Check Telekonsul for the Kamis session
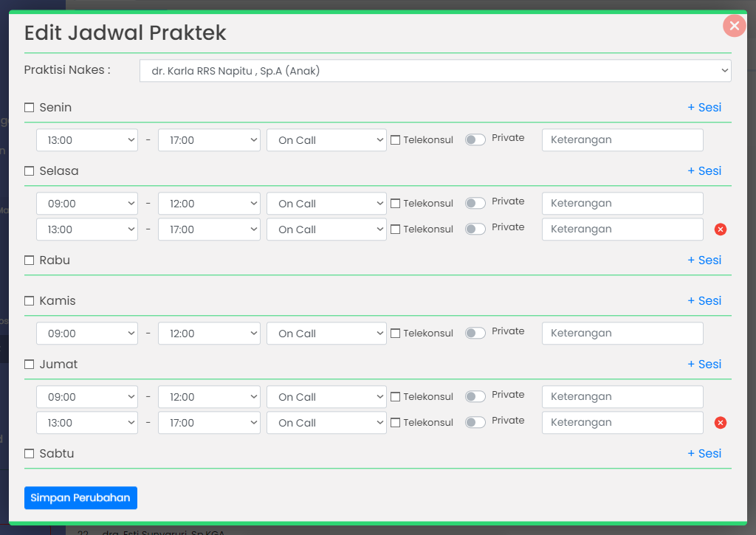This screenshot has width=756, height=535. [396, 334]
